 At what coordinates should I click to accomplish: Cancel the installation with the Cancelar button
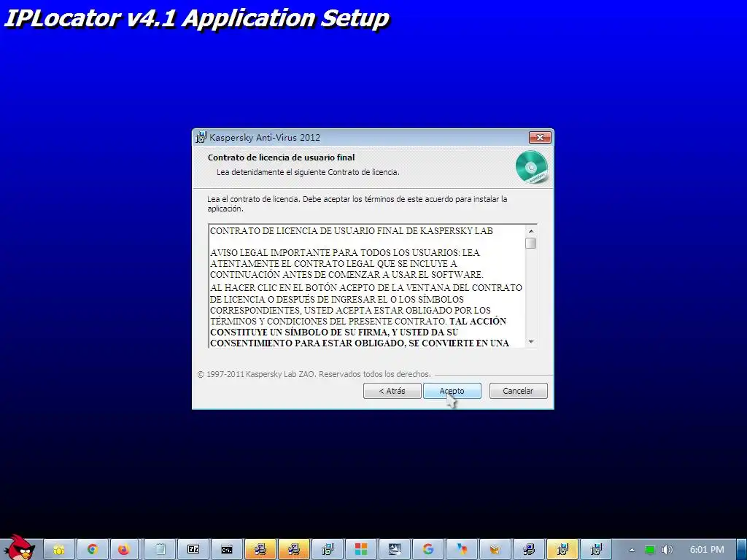[519, 391]
